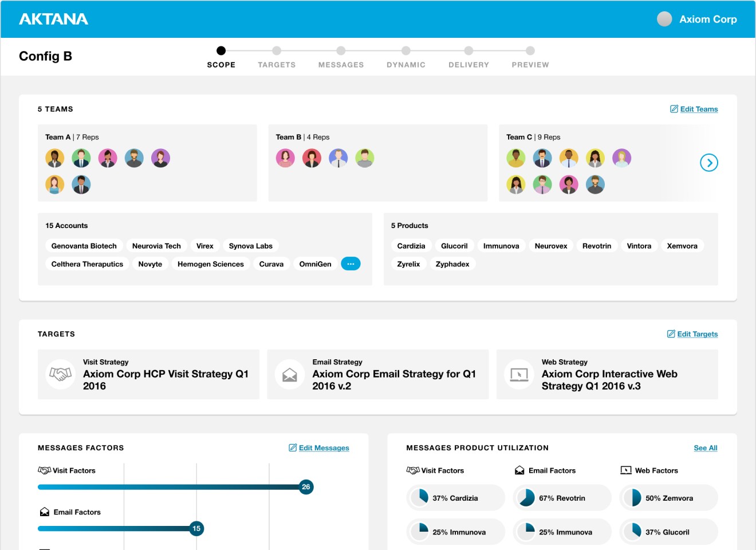Click the pencil icon beside Edit Teams
Screen dimensions: 756x550
coord(674,109)
